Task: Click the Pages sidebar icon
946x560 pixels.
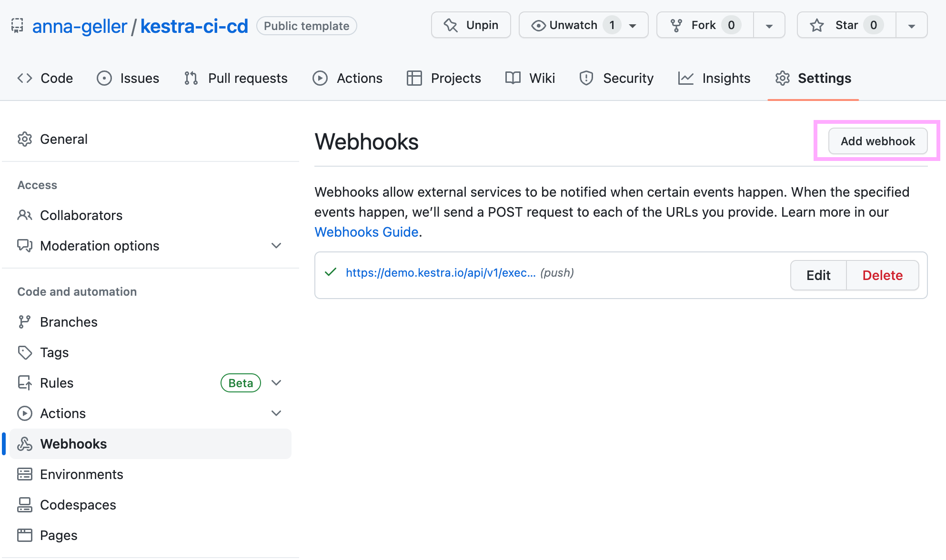Action: coord(25,535)
